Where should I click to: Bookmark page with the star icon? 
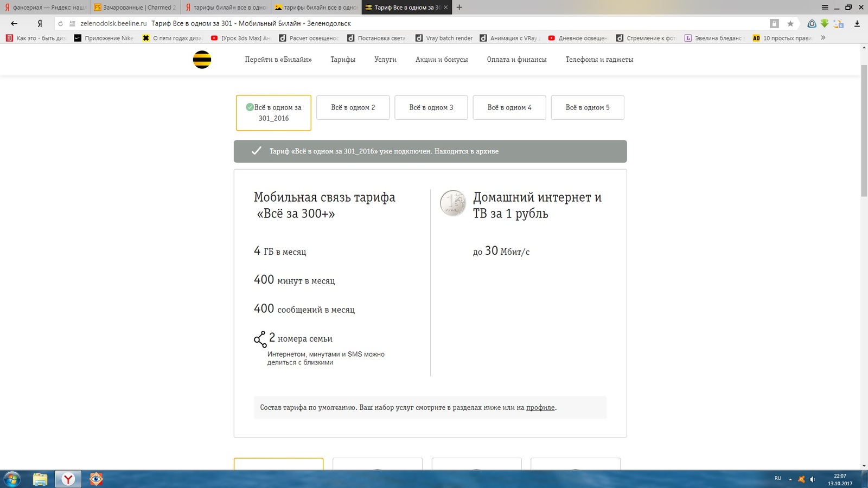tap(790, 23)
